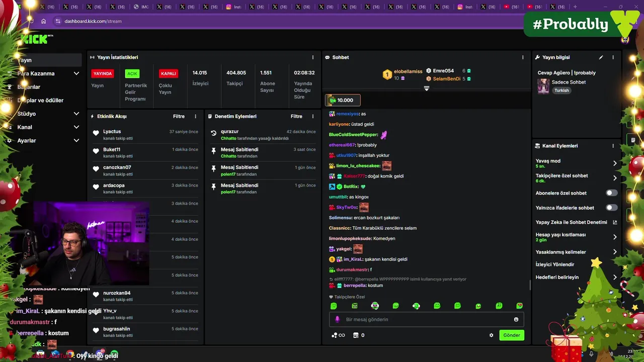Click the YAYINDA live status badge
This screenshot has width=644, height=362.
click(103, 73)
